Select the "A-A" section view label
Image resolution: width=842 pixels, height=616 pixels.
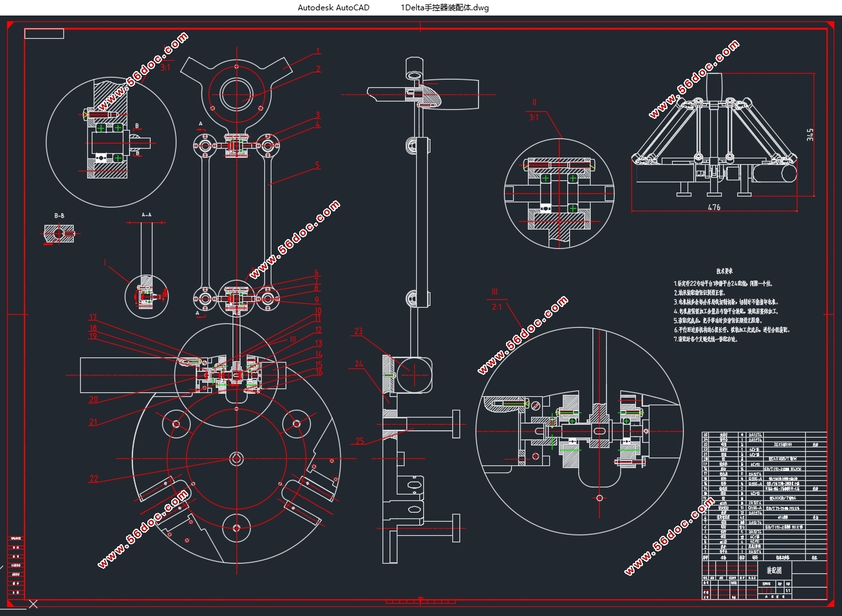(x=147, y=215)
